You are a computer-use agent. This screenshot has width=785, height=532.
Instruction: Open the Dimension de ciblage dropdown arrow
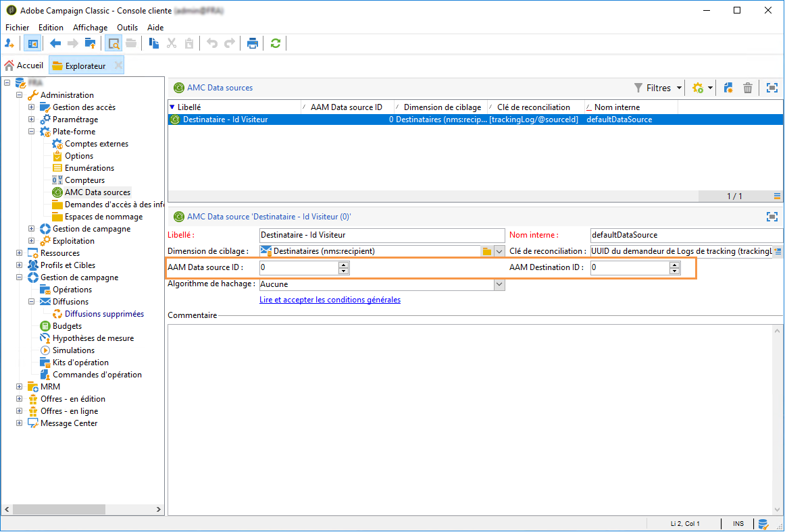click(499, 251)
